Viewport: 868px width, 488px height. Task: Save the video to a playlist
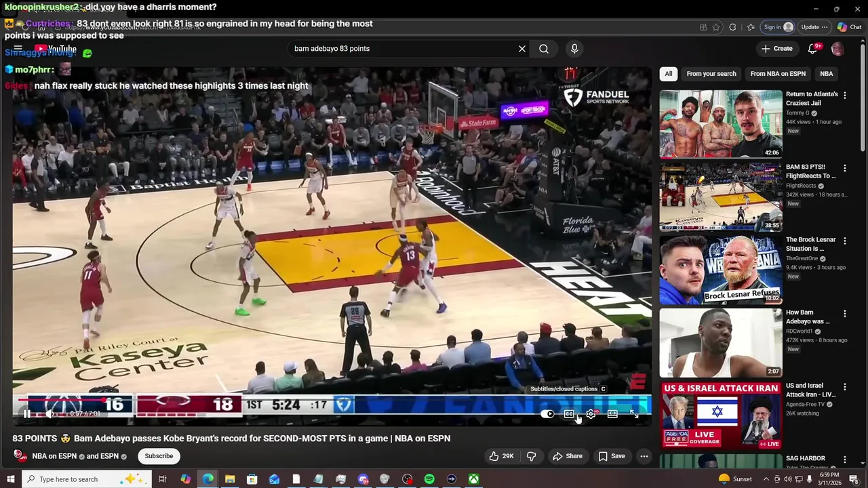611,456
